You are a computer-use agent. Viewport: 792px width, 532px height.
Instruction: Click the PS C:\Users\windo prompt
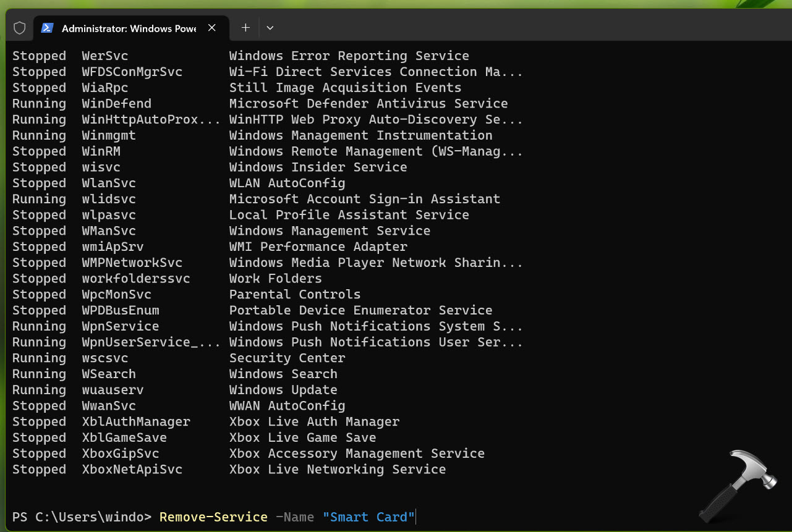[x=82, y=517]
